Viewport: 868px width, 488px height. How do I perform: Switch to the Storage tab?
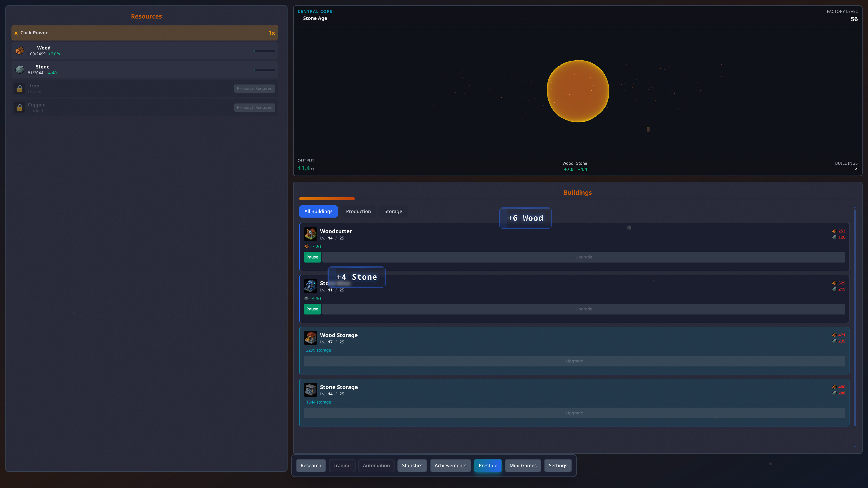393,211
